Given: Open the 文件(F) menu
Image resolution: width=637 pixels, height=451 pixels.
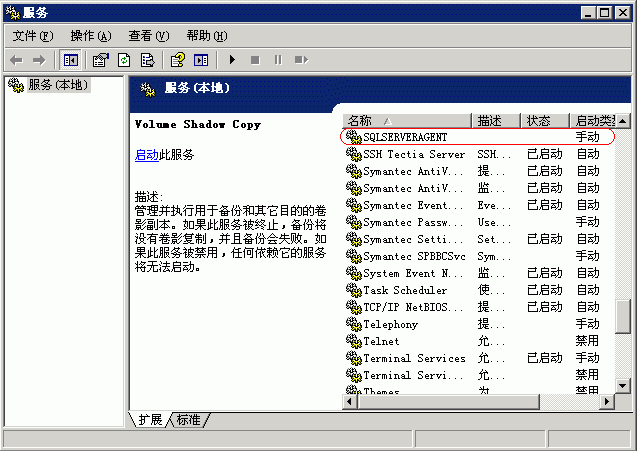Looking at the screenshot, I should (x=33, y=36).
